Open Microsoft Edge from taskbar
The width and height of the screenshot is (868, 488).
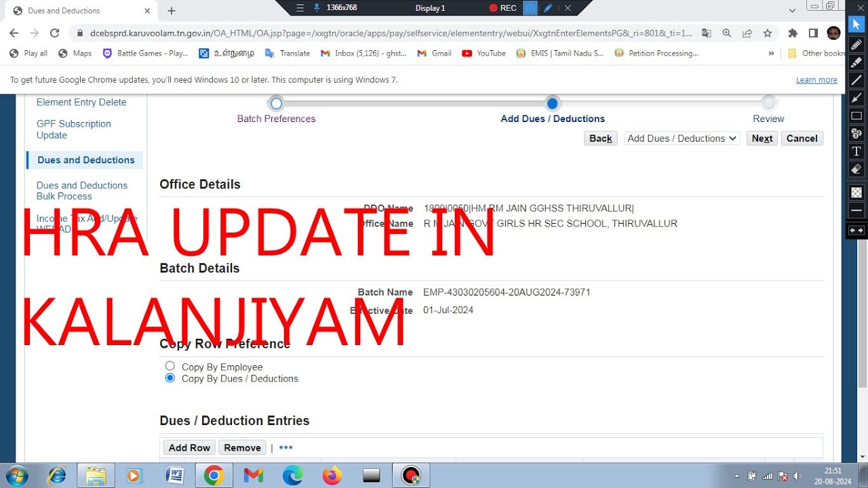292,476
